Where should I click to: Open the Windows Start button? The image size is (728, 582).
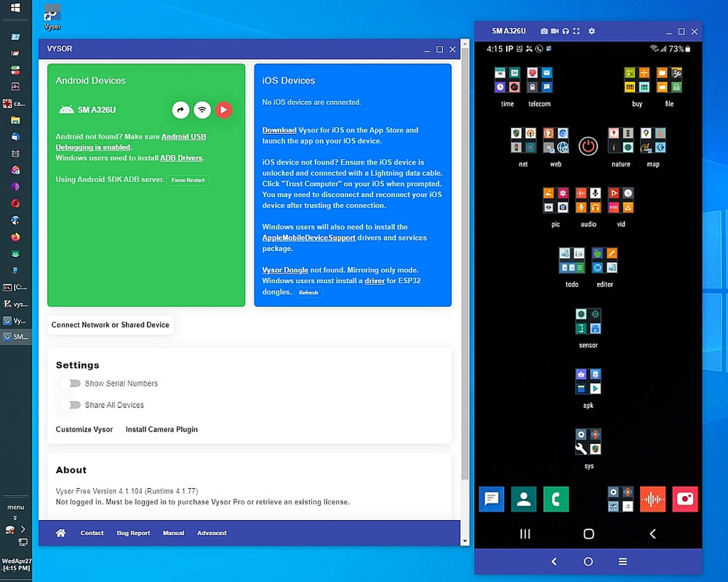15,7
